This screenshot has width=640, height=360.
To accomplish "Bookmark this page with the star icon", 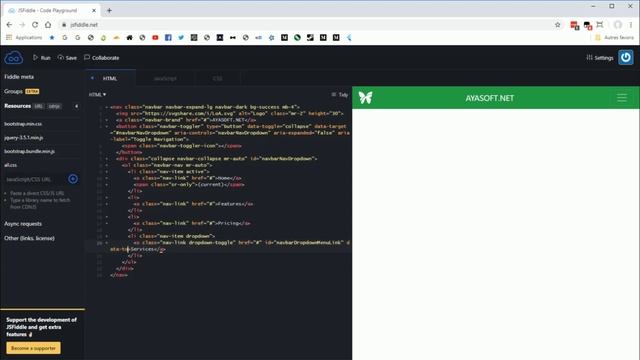I will click(558, 25).
